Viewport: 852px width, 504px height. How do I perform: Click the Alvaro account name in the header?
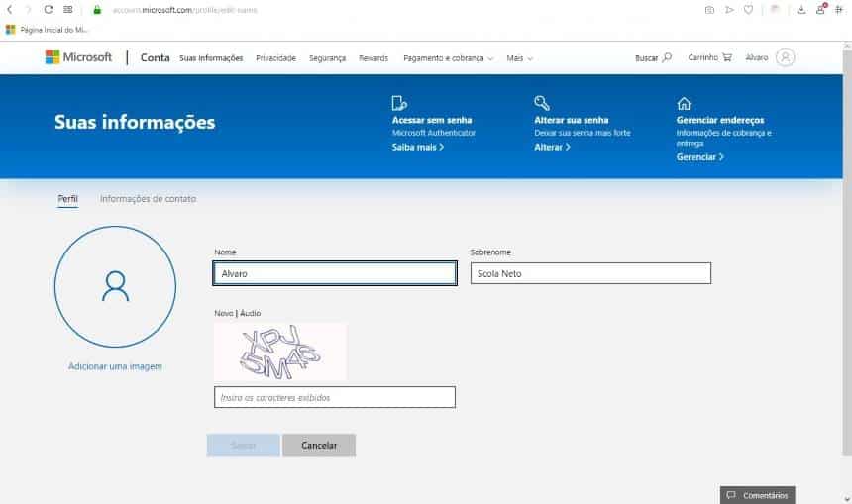(756, 57)
